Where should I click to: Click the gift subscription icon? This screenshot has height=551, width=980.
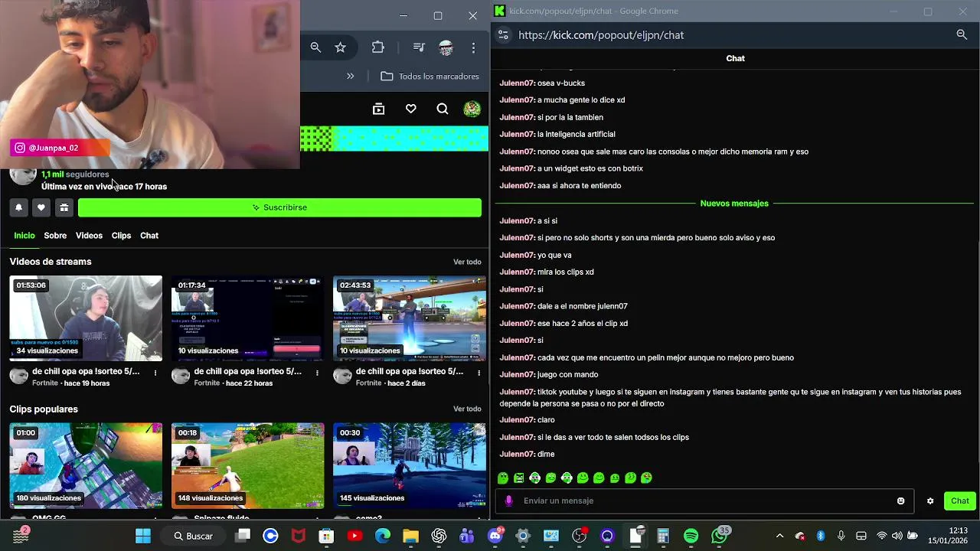coord(64,207)
